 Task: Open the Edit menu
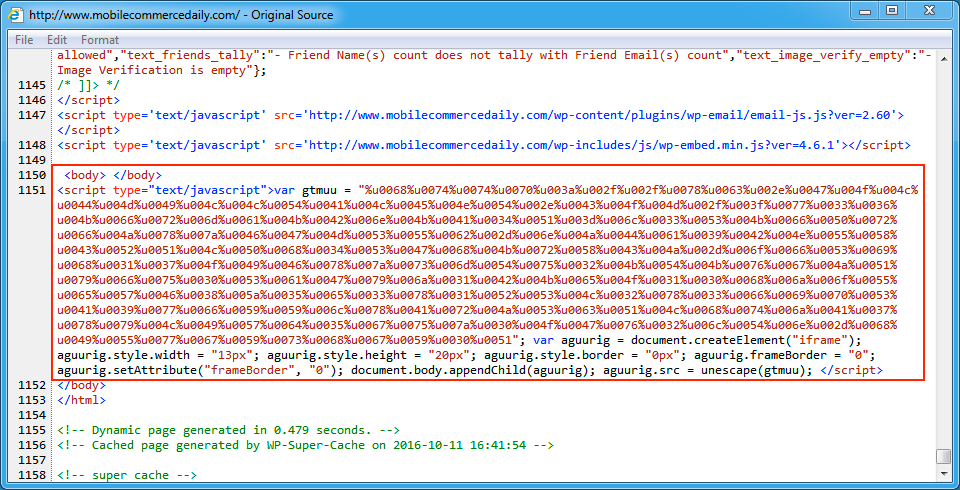point(57,40)
